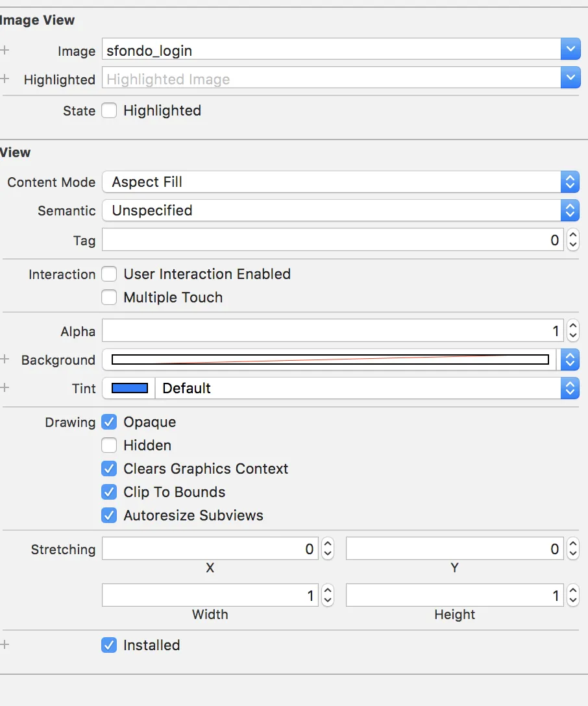588x706 pixels.
Task: Click the plus icon beside Installed checkbox
Action: pos(5,644)
